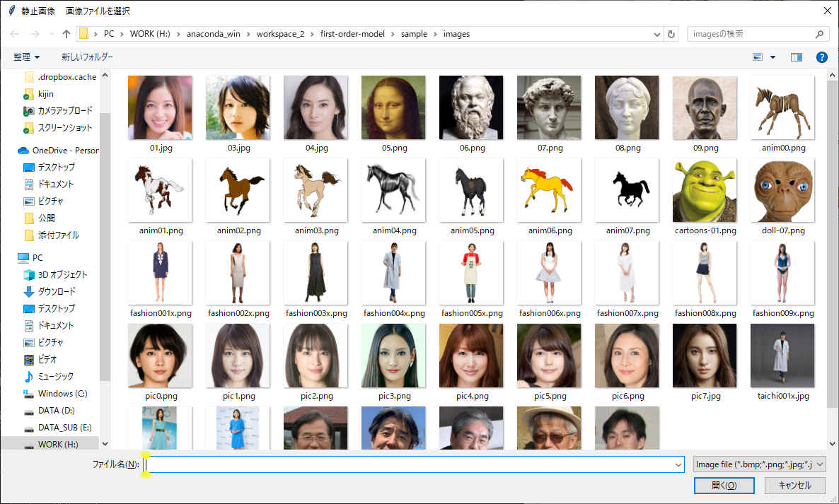
Task: Select the ミュージック folder in sidebar
Action: [x=55, y=376]
